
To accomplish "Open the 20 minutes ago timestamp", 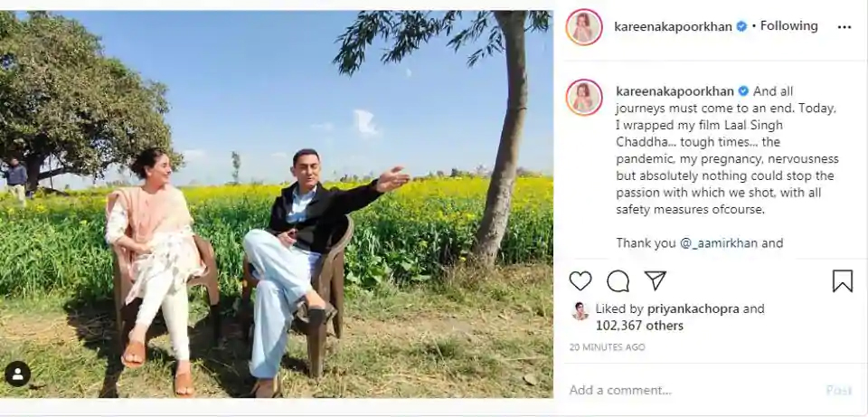I will 608,347.
